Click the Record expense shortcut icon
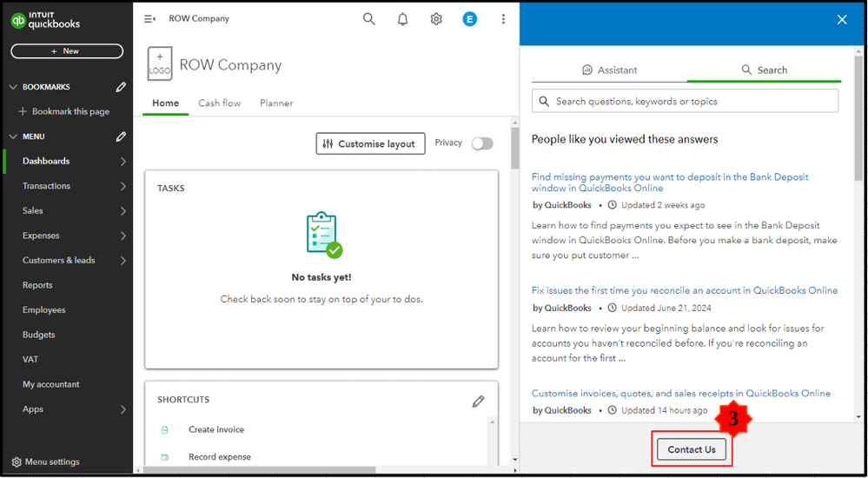Image resolution: width=868 pixels, height=478 pixels. coord(164,457)
